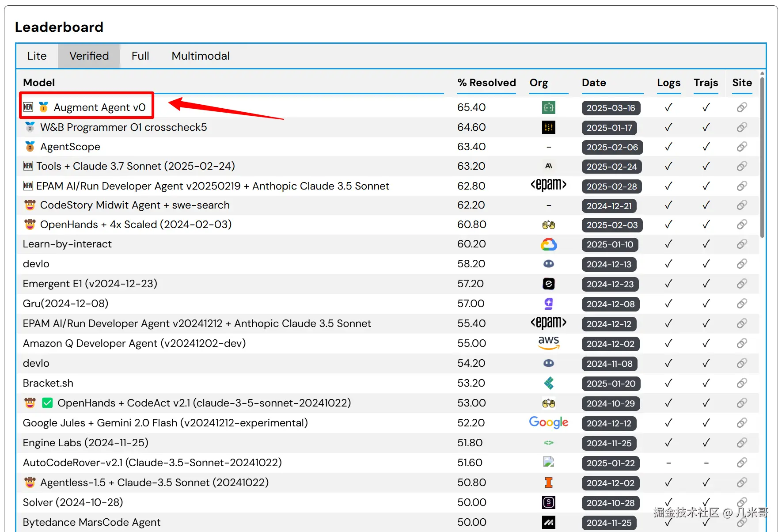
Task: Click "Emergent E1 (v2024-12-23)" model name
Action: click(x=90, y=284)
